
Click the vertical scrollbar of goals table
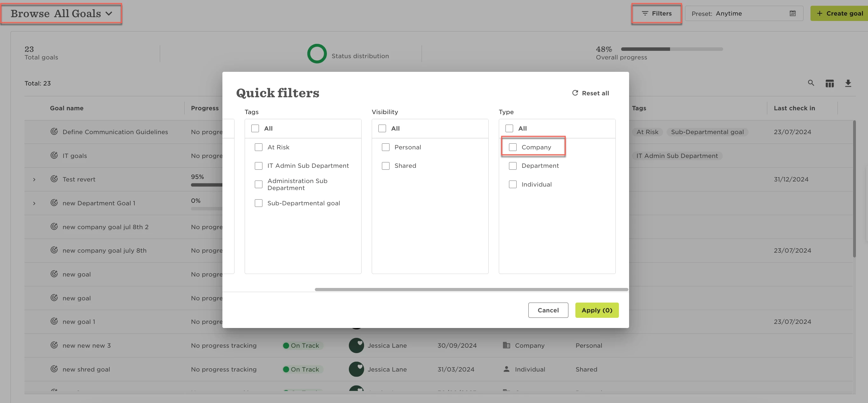click(x=854, y=189)
